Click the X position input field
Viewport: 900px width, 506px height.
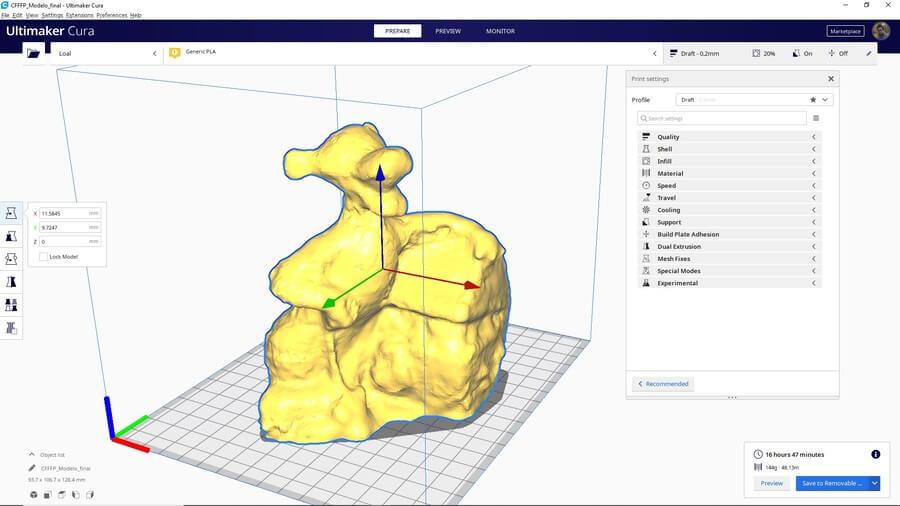(69, 213)
